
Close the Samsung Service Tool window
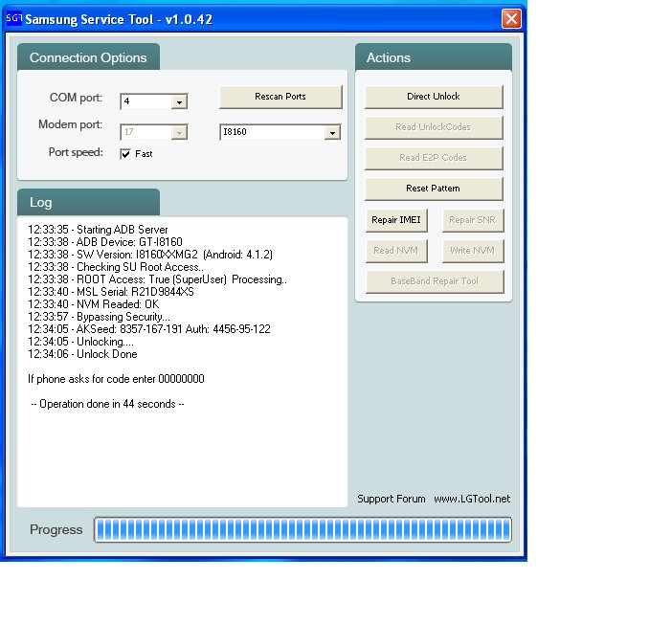pos(511,19)
